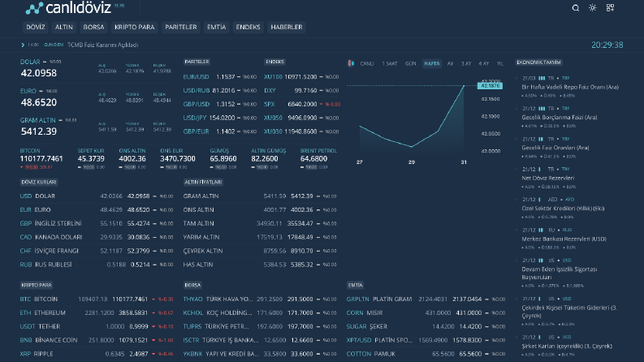
Task: Open Net Döviz Rezervleri calendar event
Action: pyautogui.click(x=547, y=178)
